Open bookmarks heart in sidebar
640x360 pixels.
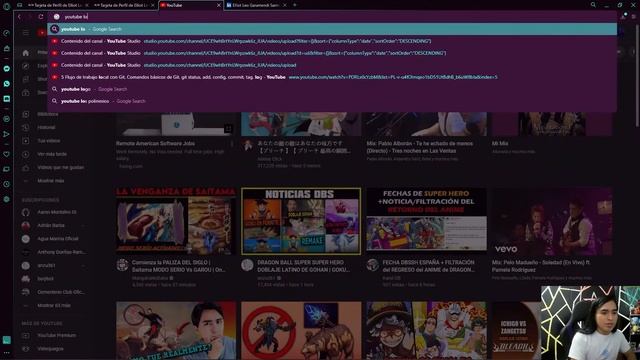point(7,154)
